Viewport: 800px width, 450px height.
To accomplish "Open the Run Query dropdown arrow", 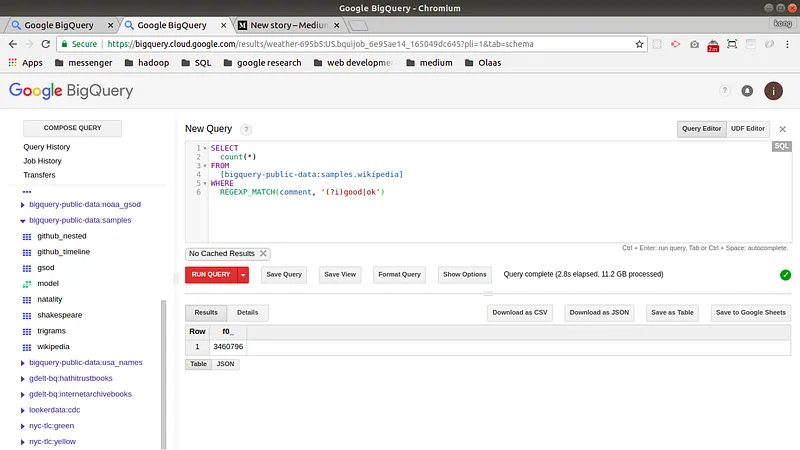I will point(243,274).
